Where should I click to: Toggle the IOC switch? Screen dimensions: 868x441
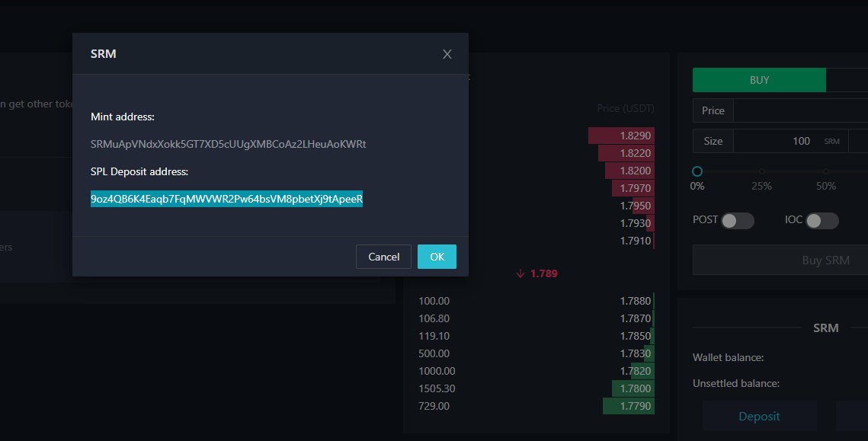[x=822, y=221]
